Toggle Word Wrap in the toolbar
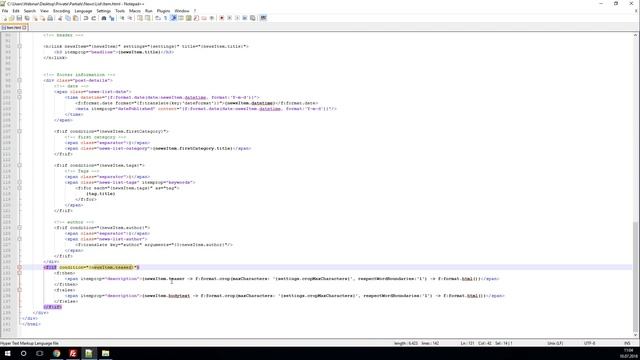Image resolution: width=640 pixels, height=360 pixels. point(158,18)
